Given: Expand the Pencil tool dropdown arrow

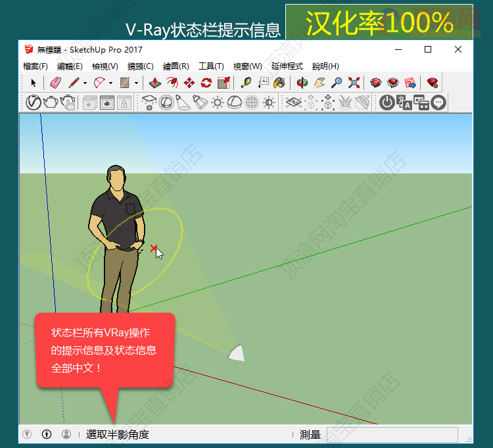Looking at the screenshot, I should (85, 83).
